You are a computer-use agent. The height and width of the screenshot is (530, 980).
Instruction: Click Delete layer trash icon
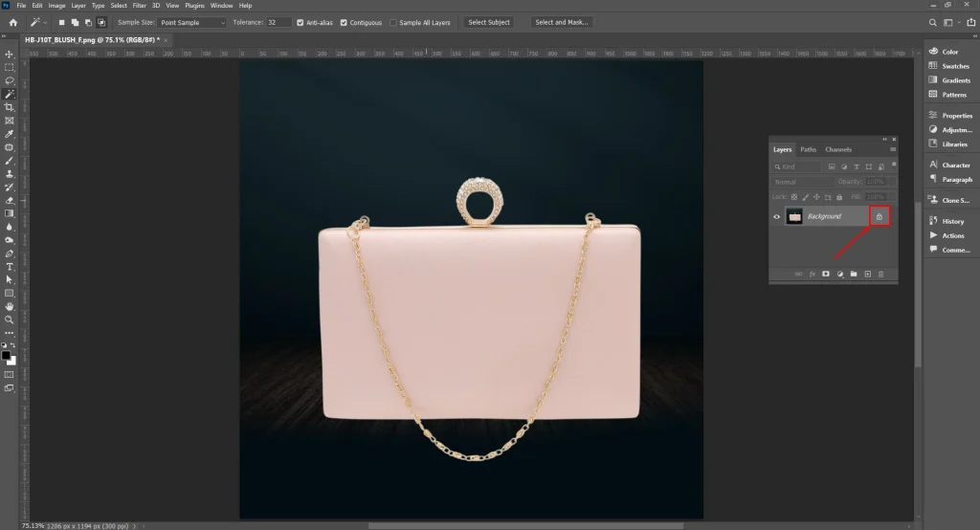coord(881,274)
